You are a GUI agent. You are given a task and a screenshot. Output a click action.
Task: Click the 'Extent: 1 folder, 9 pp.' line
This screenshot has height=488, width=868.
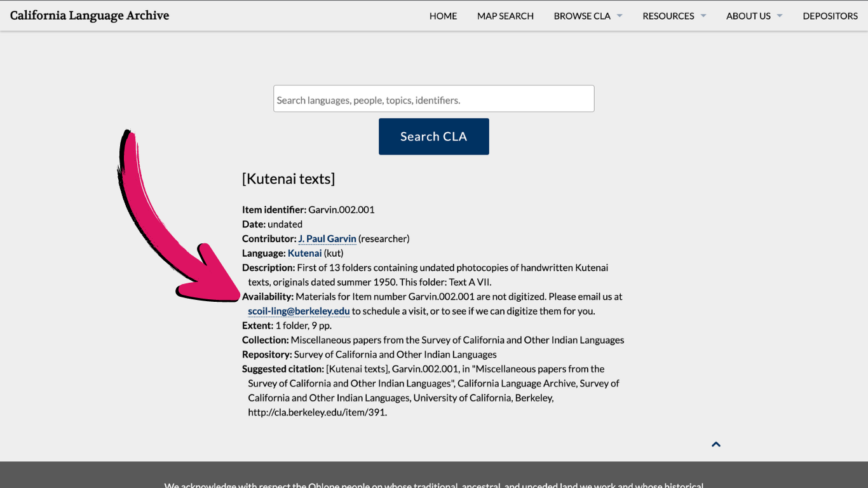pos(287,325)
